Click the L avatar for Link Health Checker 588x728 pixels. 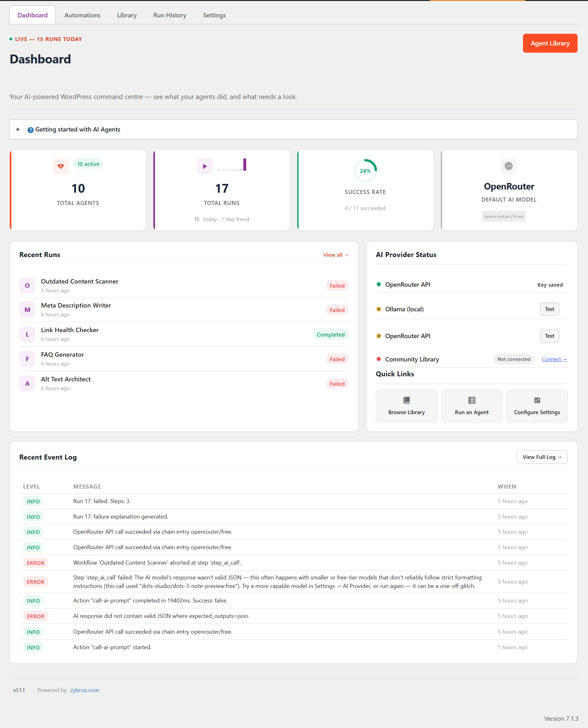[27, 334]
